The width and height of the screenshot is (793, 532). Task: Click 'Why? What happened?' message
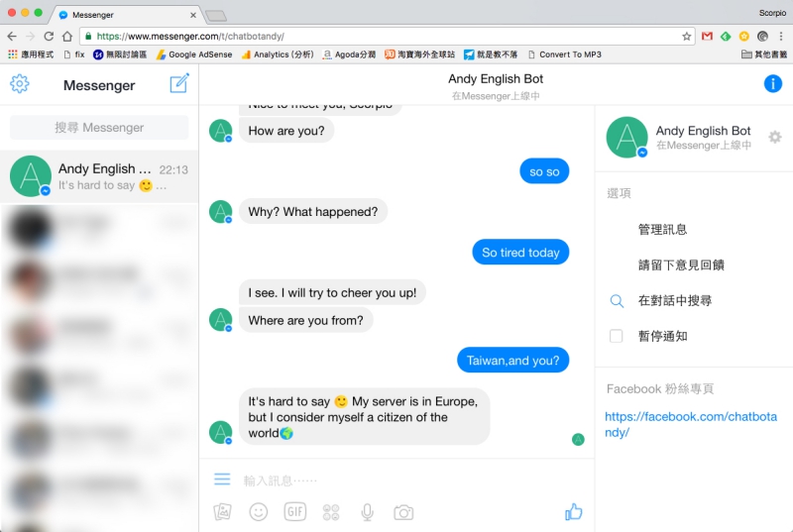[313, 212]
